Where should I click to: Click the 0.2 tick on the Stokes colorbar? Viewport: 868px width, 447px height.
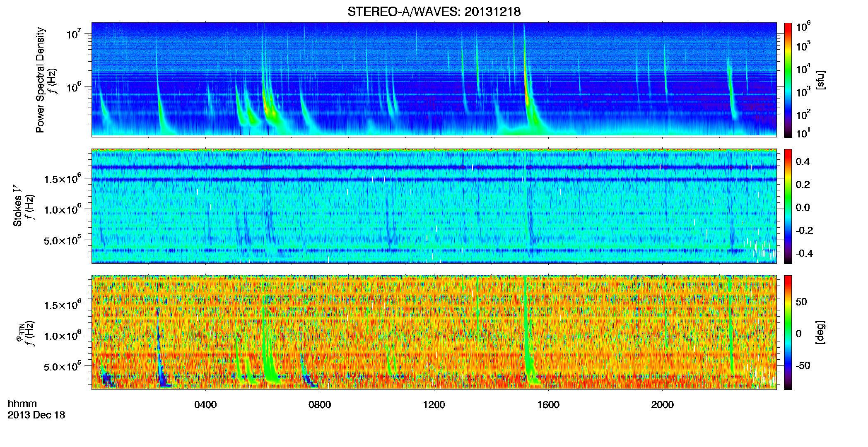803,185
